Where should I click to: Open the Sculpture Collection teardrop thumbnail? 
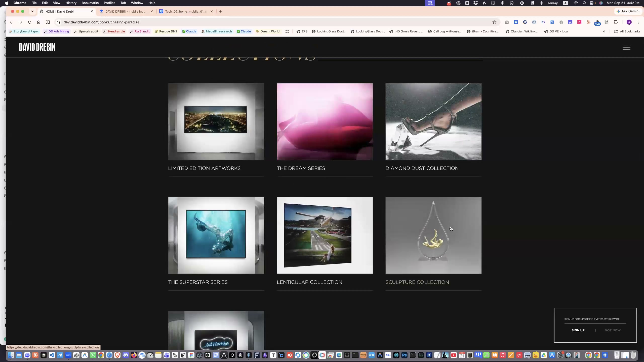(433, 235)
